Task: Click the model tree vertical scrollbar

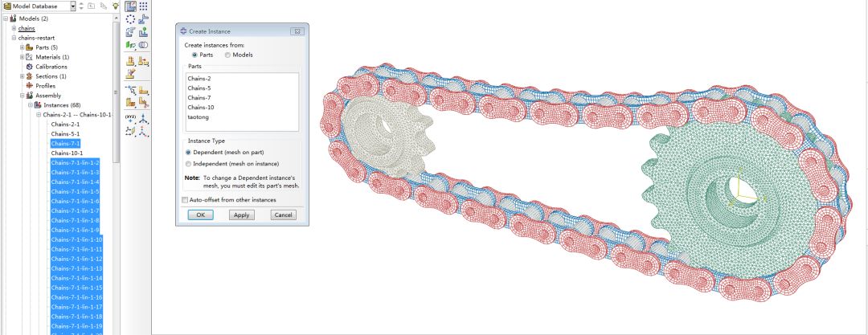Action: [x=117, y=80]
